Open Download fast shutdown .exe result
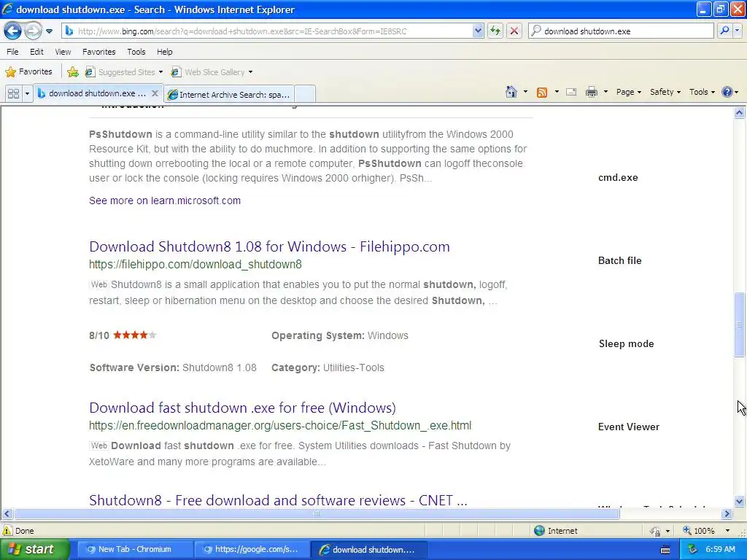This screenshot has width=747, height=560. point(242,408)
